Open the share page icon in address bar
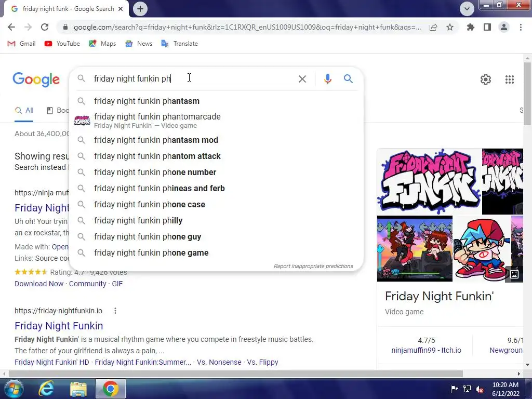Screen dimensions: 532x399 pos(433,28)
